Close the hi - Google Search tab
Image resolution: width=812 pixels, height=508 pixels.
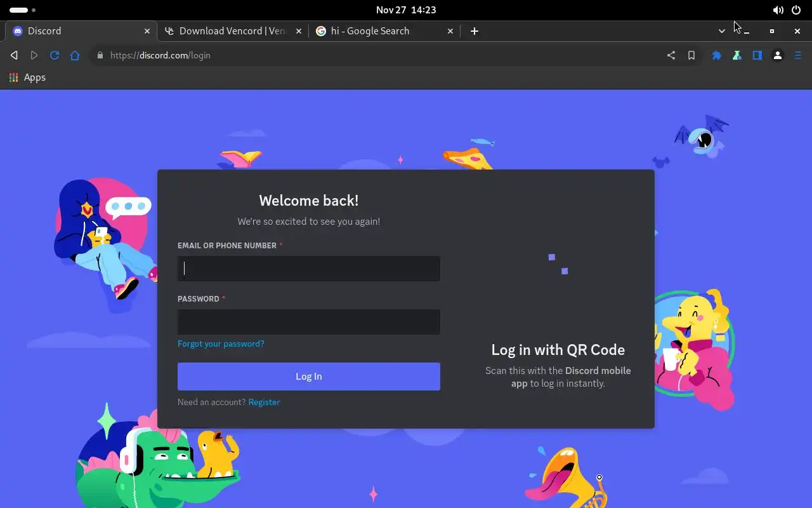(x=450, y=30)
